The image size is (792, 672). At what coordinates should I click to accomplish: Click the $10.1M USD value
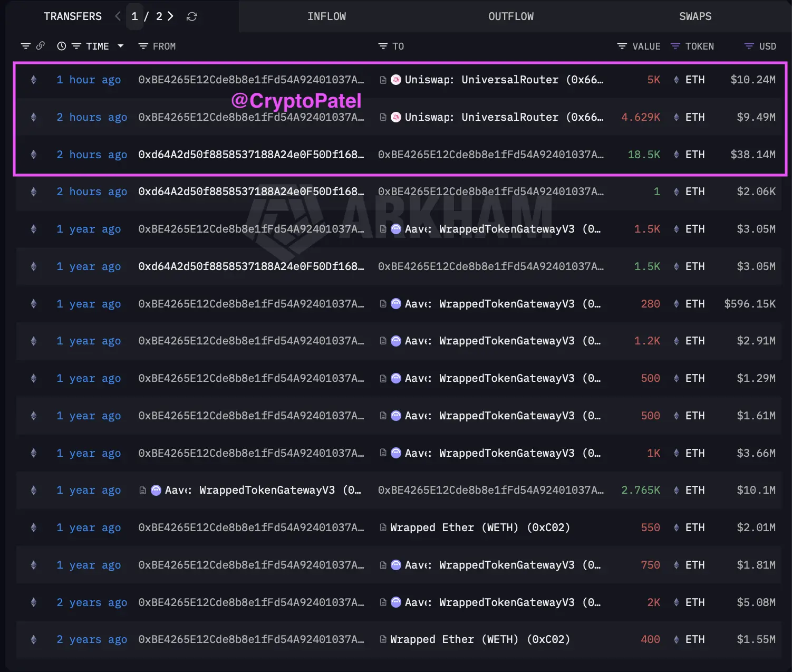click(x=756, y=490)
